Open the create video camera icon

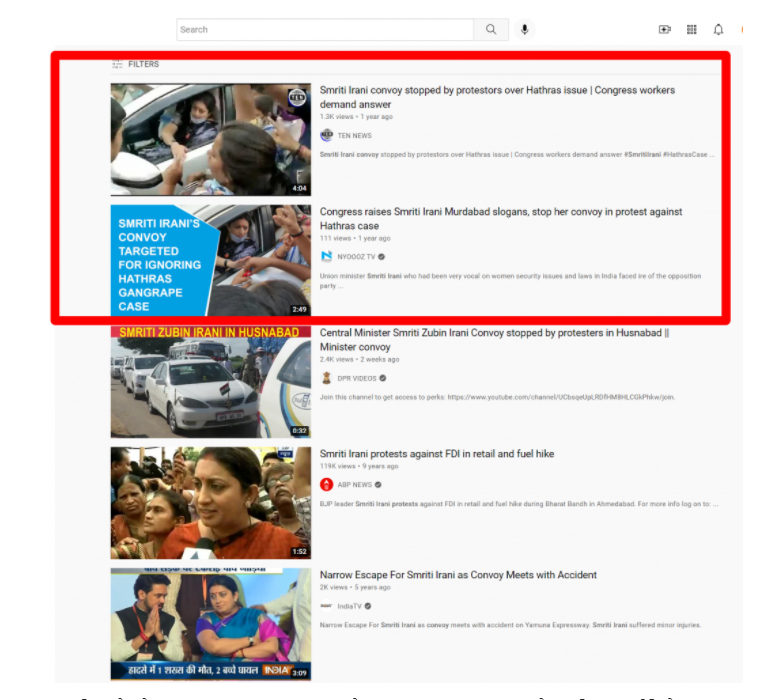point(665,30)
